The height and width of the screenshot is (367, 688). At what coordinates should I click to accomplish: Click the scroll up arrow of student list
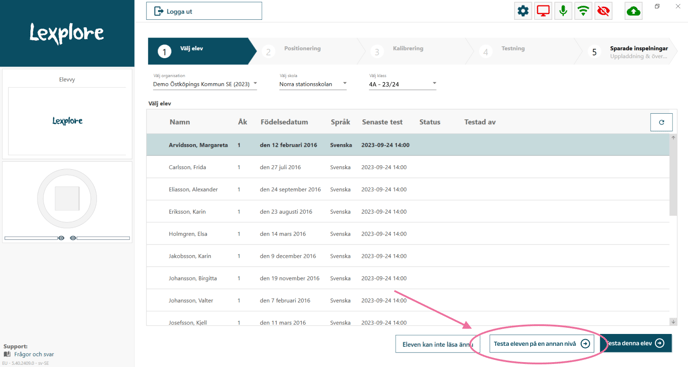pyautogui.click(x=673, y=137)
